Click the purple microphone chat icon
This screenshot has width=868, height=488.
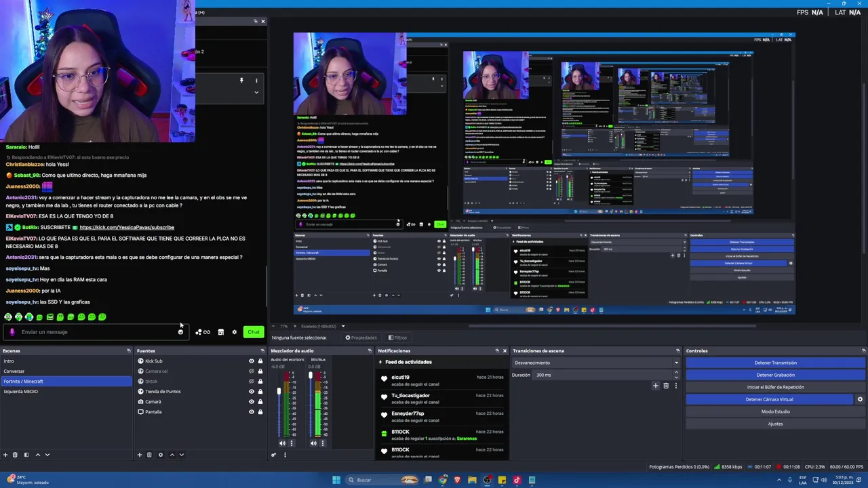click(x=12, y=332)
